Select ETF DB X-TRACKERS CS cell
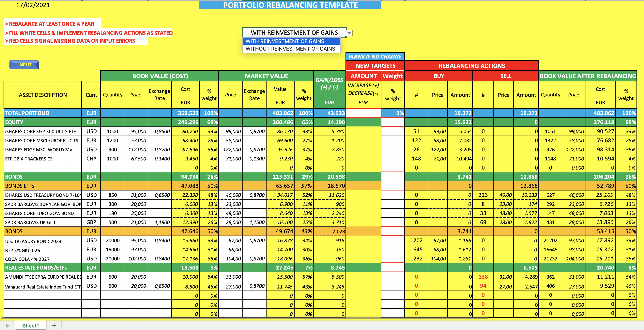The image size is (644, 330). pos(43,159)
